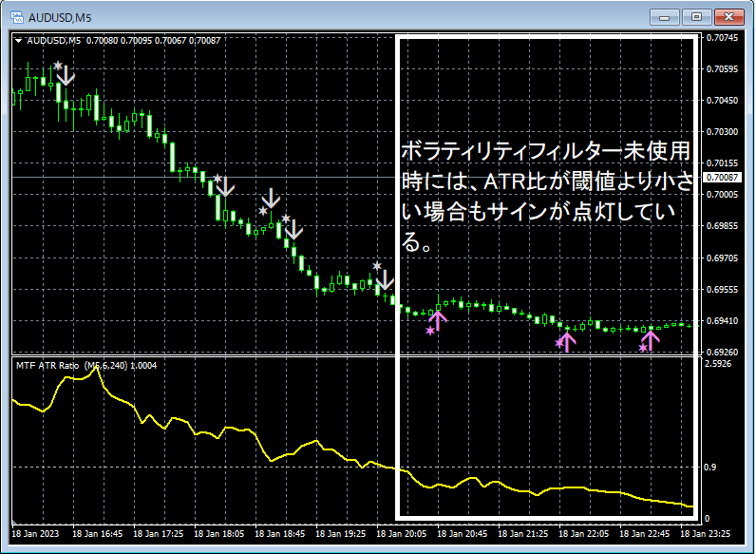Select the pink up arrow above 22:45 label
Image resolution: width=756 pixels, height=554 pixels.
[x=651, y=340]
